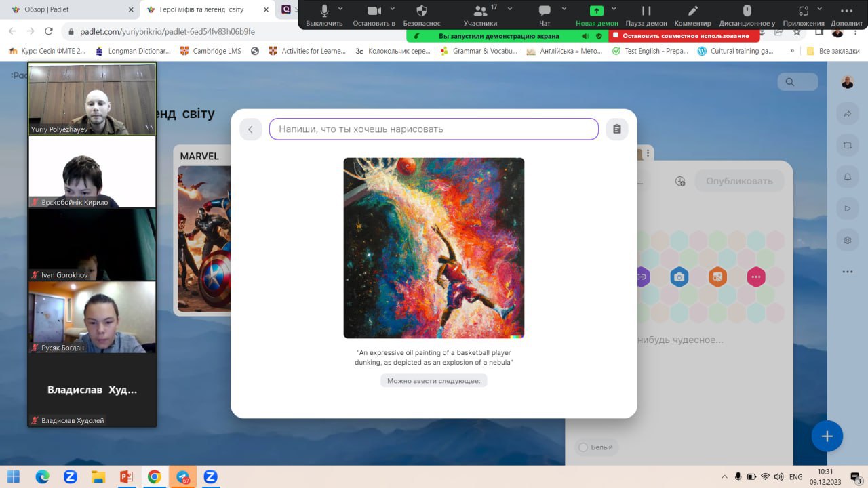The width and height of the screenshot is (868, 488).
Task: Click the blue plus button to add post
Action: tap(827, 436)
